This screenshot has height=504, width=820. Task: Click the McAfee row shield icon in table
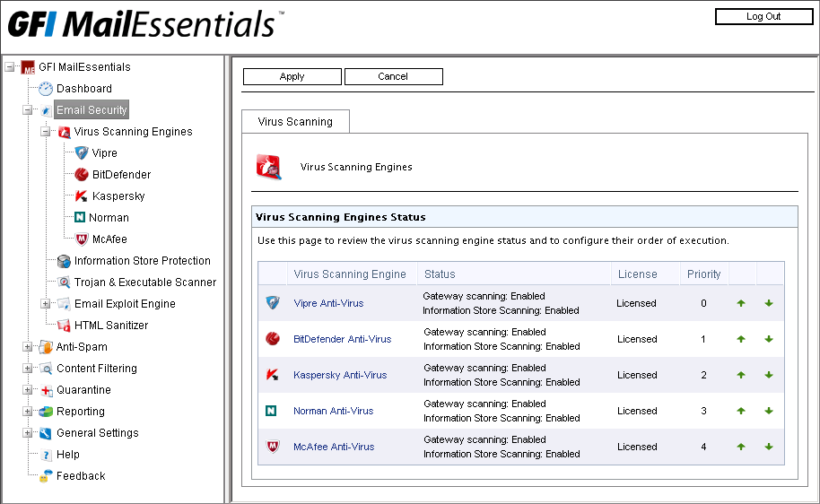[x=273, y=447]
